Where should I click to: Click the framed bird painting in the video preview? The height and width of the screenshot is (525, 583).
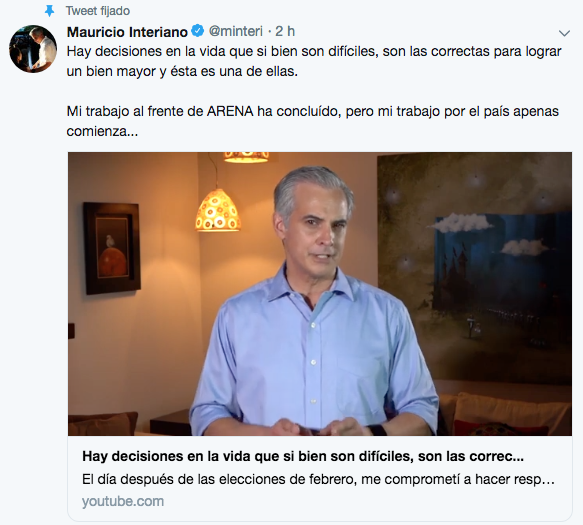click(x=112, y=248)
